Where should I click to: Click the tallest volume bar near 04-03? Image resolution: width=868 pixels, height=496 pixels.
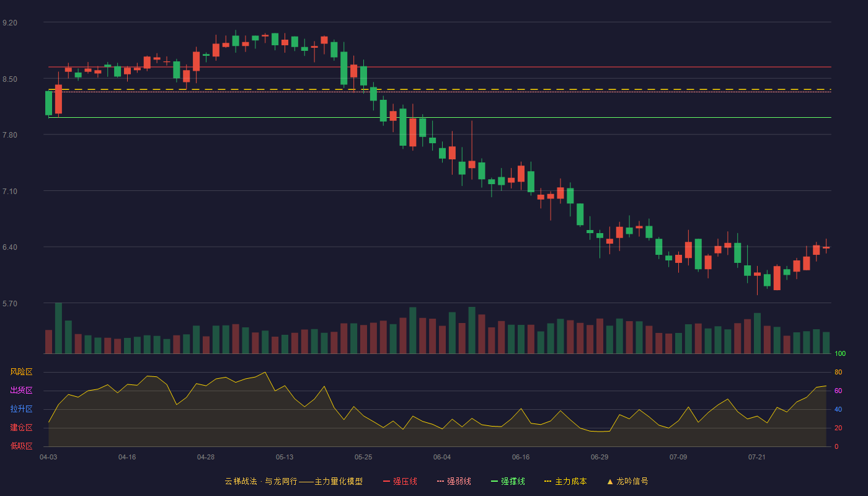tap(58, 328)
